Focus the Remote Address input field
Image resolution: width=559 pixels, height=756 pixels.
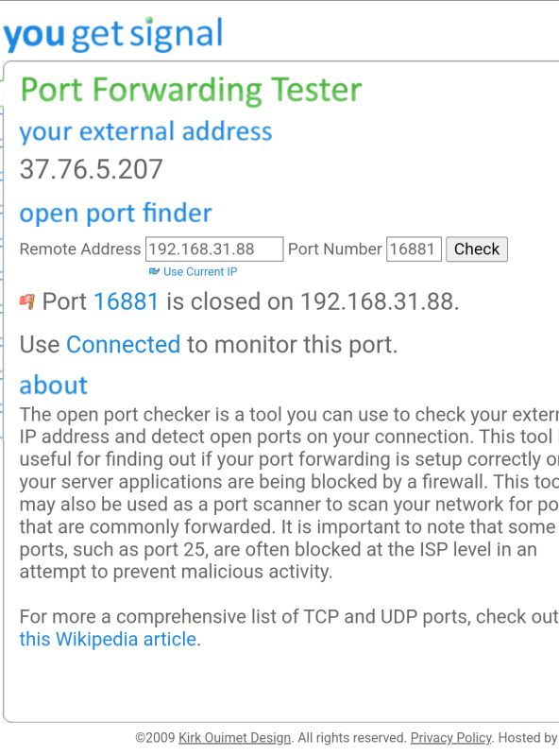tap(214, 249)
